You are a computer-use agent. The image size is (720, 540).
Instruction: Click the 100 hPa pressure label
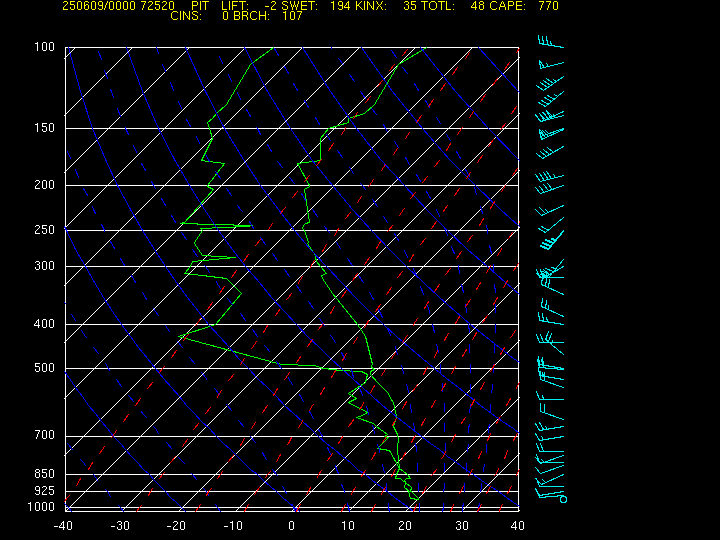45,47
